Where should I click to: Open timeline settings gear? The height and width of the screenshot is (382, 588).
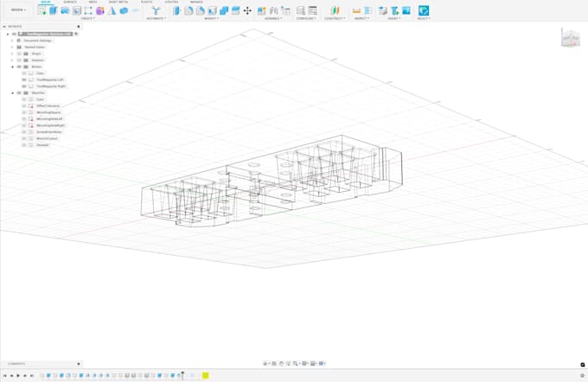[x=582, y=375]
